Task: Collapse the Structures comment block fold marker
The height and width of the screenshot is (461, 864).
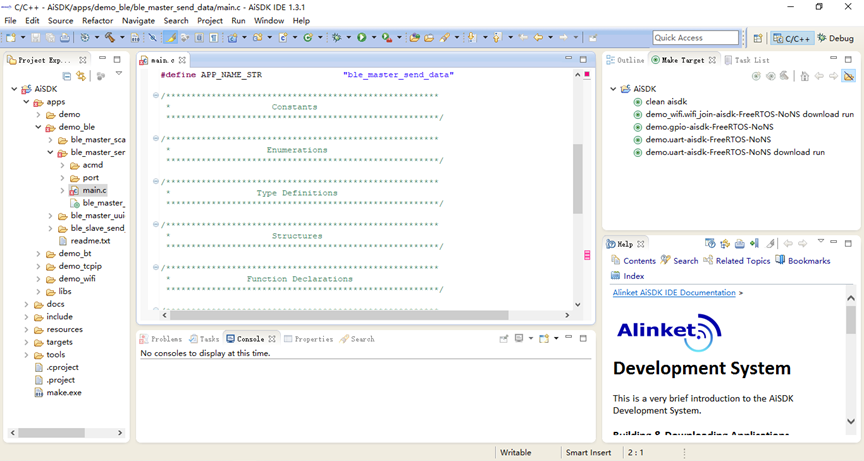Action: coord(156,224)
